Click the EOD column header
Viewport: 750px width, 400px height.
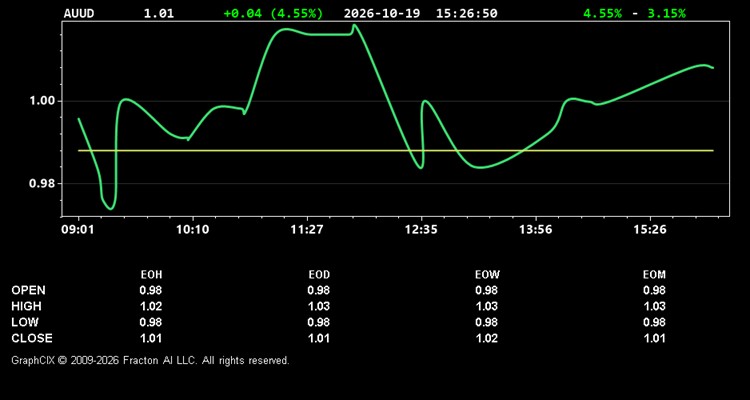[319, 275]
